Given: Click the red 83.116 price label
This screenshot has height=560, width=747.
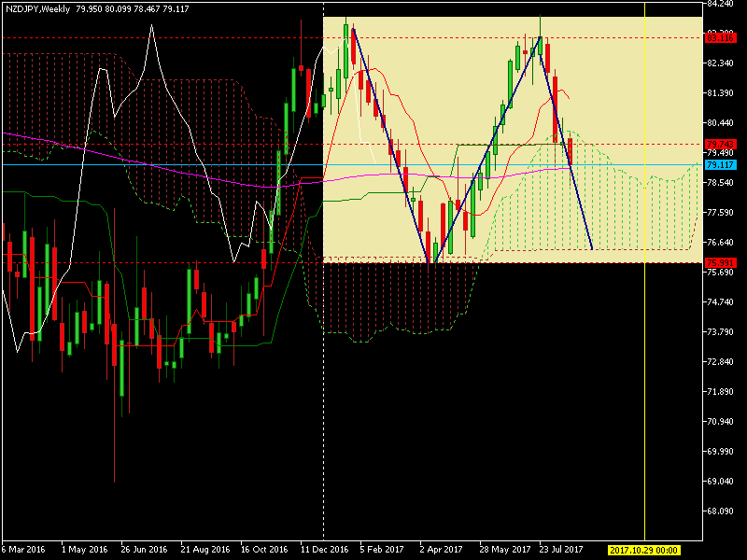Looking at the screenshot, I should tap(720, 37).
